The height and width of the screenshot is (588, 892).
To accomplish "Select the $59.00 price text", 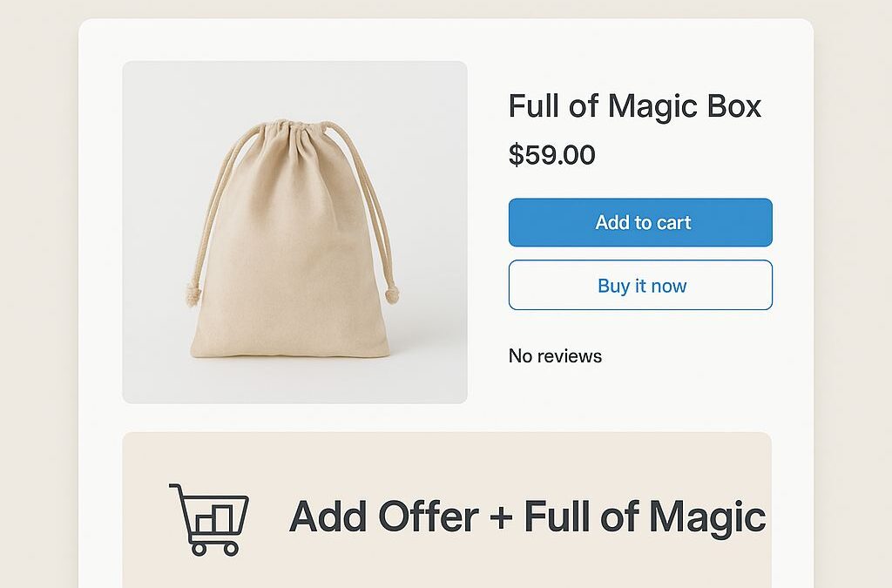I will point(551,155).
